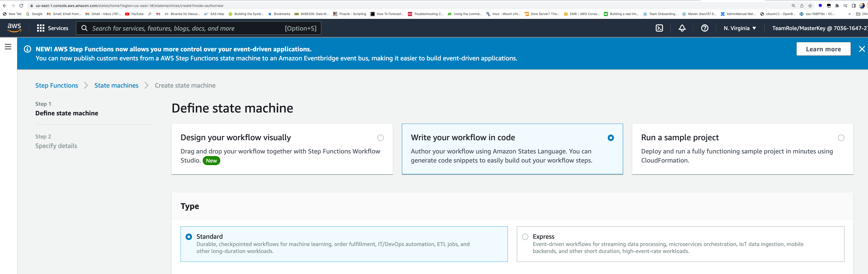The width and height of the screenshot is (868, 274).
Task: Dismiss the blue announcement banner
Action: pos(862,49)
